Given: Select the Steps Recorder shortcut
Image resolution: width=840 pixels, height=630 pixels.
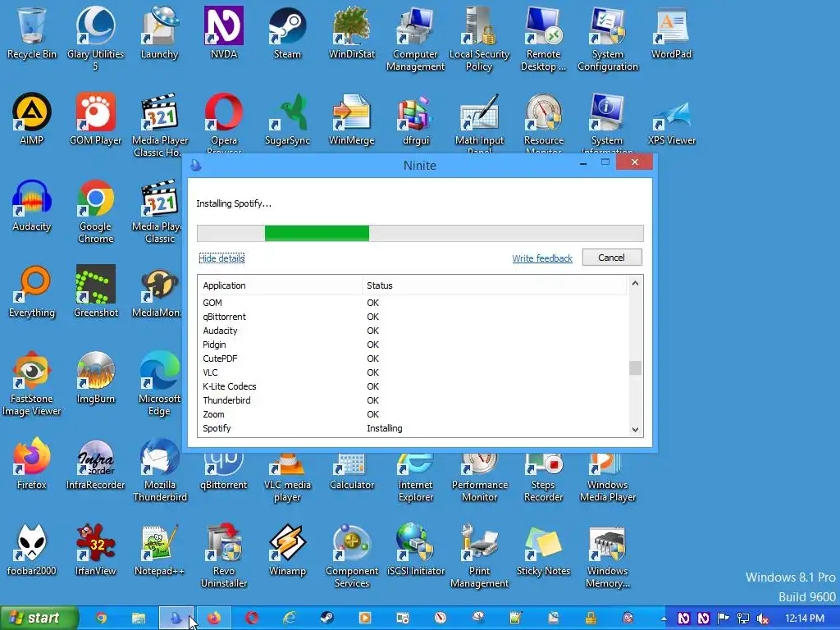Looking at the screenshot, I should [x=543, y=477].
